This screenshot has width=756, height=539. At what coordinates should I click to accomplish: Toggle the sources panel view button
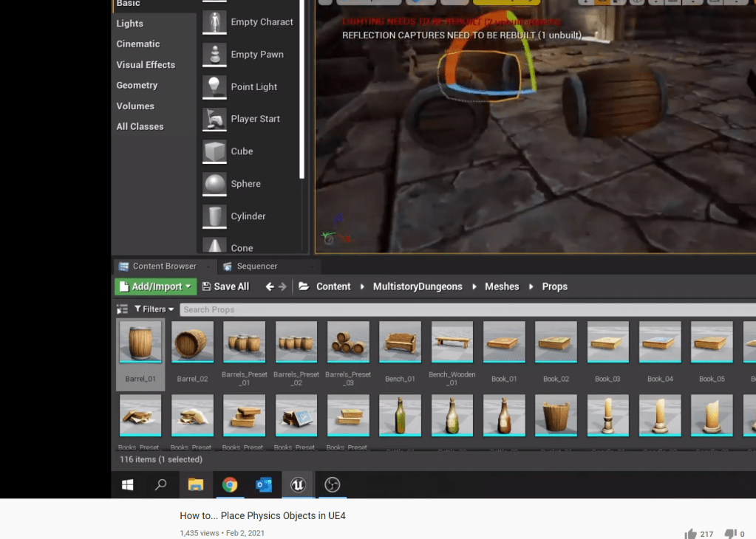[x=122, y=309]
